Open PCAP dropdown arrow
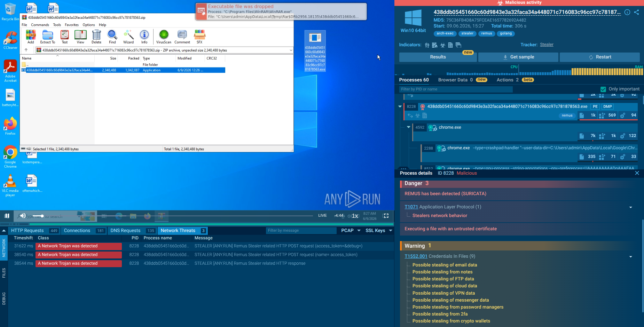 (359, 231)
